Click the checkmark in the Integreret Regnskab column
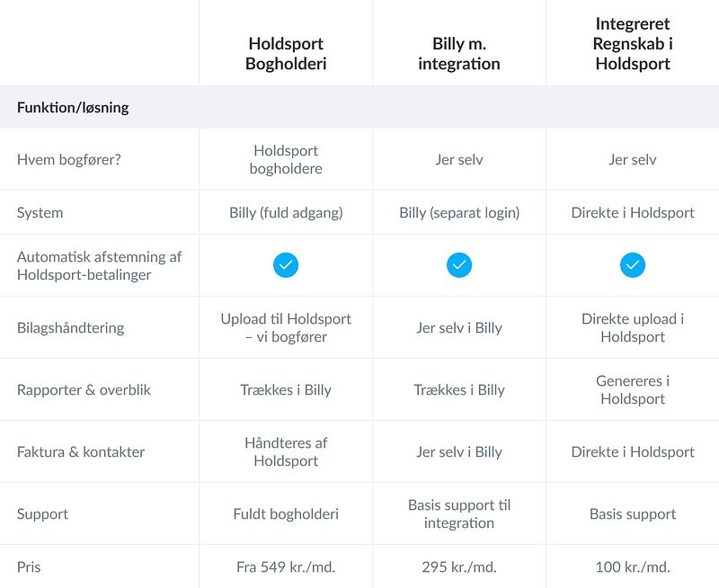This screenshot has height=588, width=719. 633,265
